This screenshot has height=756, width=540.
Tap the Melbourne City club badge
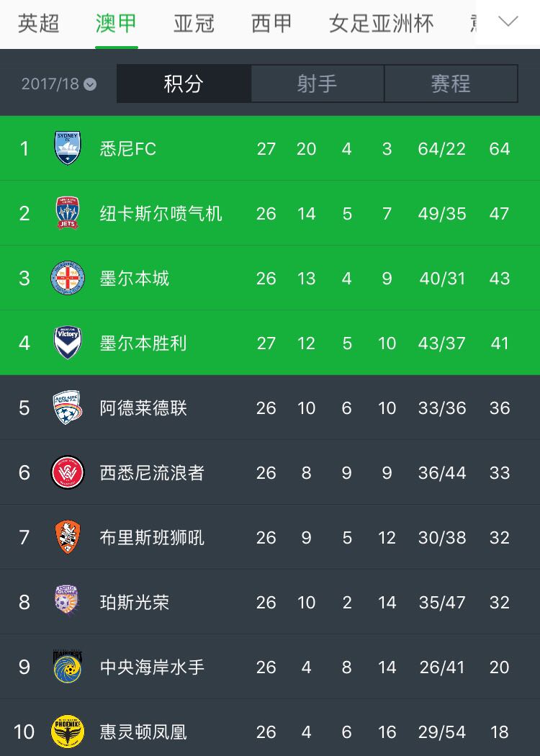pyautogui.click(x=68, y=278)
